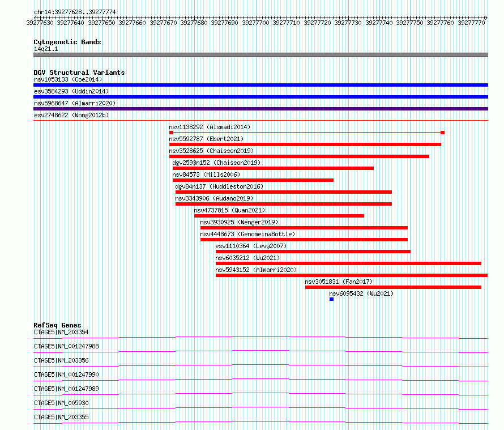This screenshot has width=504, height=430.
Task: Click the DGV Structural Variants track title
Action: click(x=79, y=73)
